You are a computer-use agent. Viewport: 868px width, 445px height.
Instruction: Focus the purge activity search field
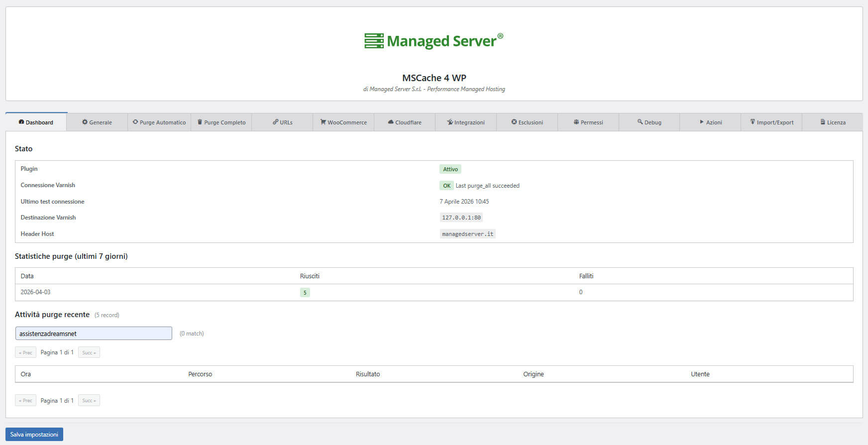coord(94,334)
